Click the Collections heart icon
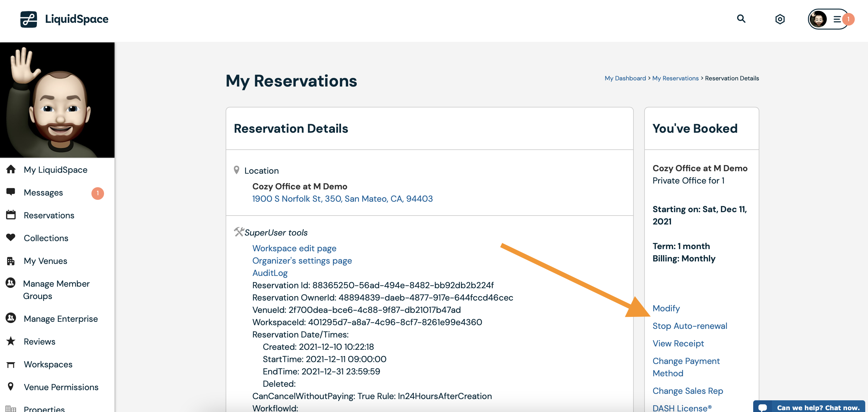This screenshot has width=868, height=412. pyautogui.click(x=11, y=238)
